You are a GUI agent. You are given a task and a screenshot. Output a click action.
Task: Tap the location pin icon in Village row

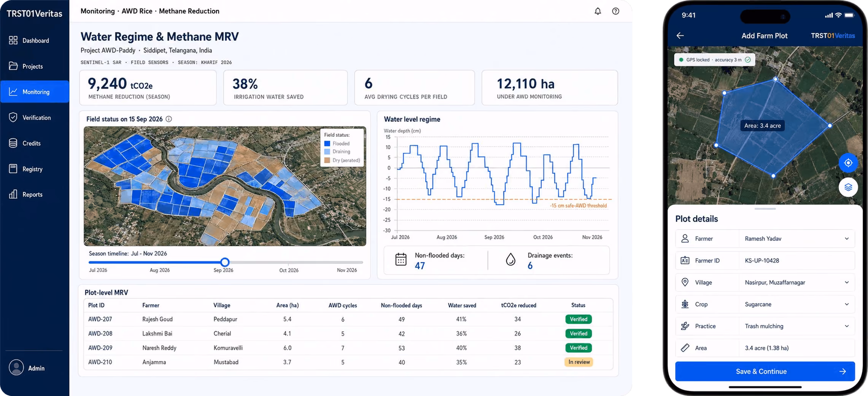coord(685,282)
